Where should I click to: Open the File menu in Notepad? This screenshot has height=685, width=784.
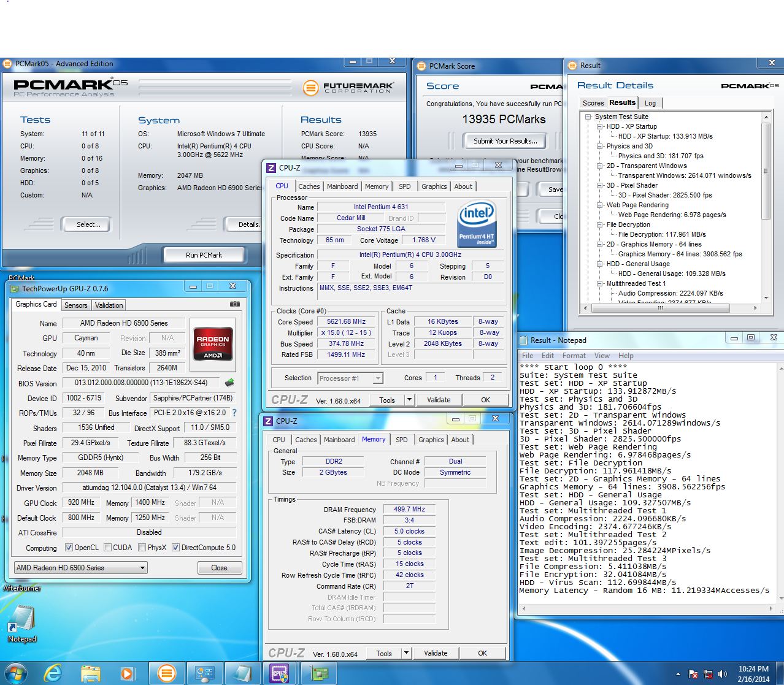(x=528, y=356)
